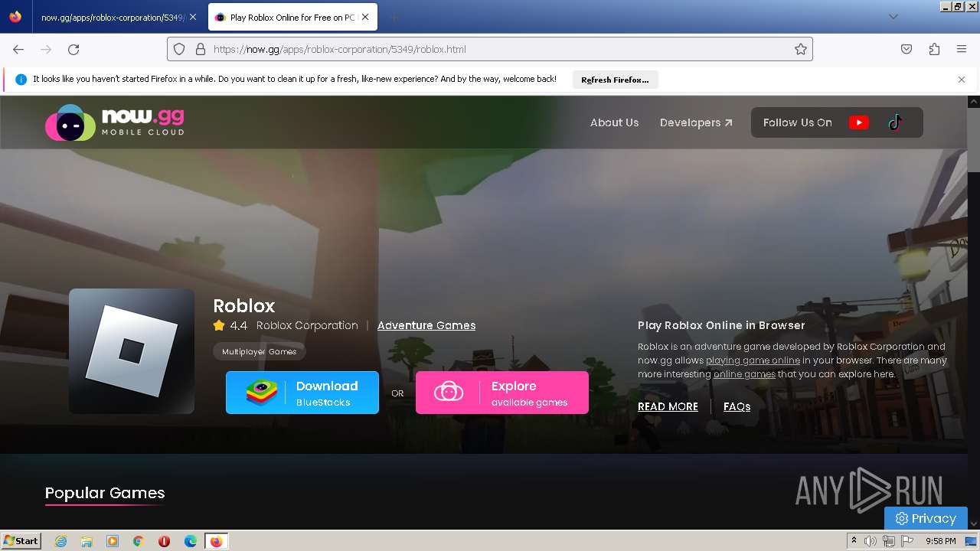Click the Privacy button

click(926, 518)
